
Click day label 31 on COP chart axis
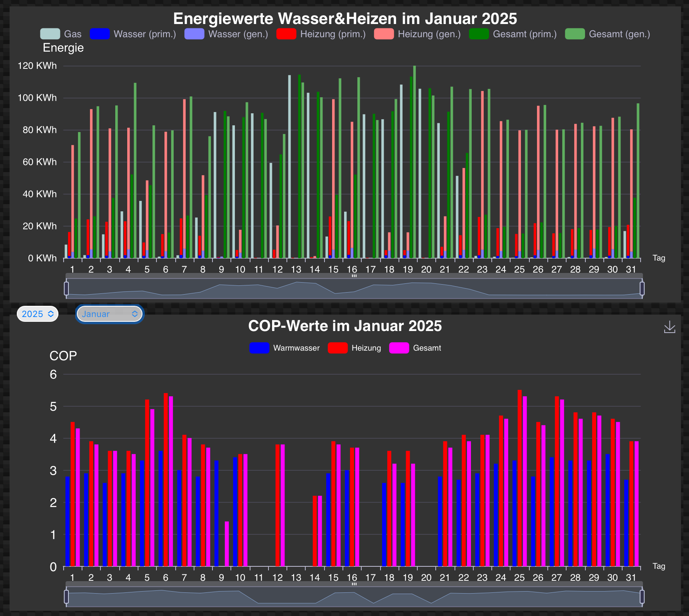point(631,578)
